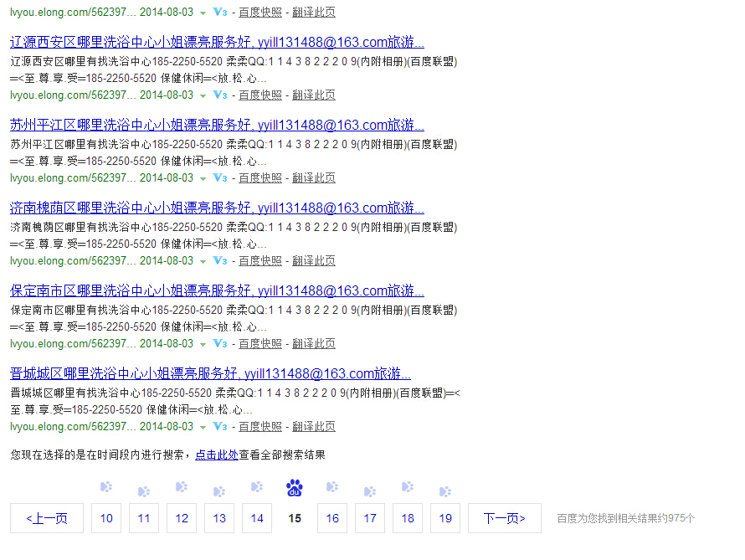The height and width of the screenshot is (560, 745).
Task: Click the green lvyou.elong.com URL under 辽源西安区 result
Action: click(72, 95)
